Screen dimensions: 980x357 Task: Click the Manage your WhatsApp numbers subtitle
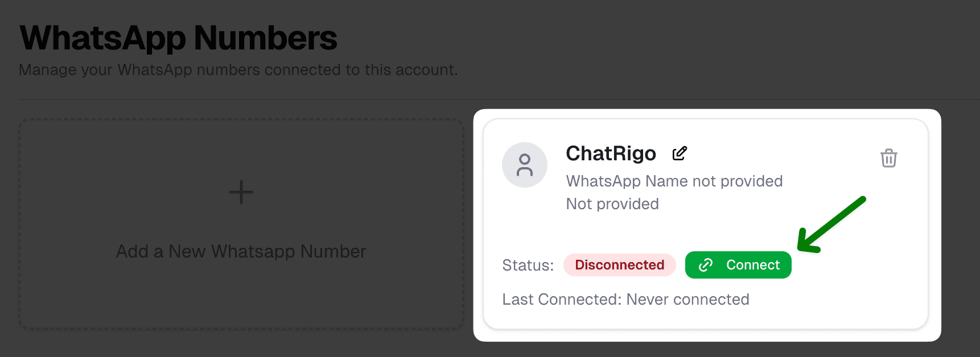(238, 70)
